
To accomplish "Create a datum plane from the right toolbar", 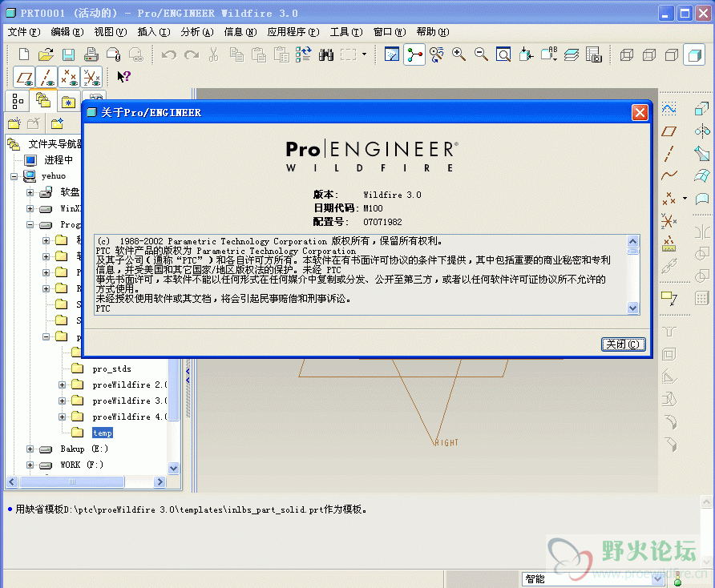I will [x=669, y=131].
